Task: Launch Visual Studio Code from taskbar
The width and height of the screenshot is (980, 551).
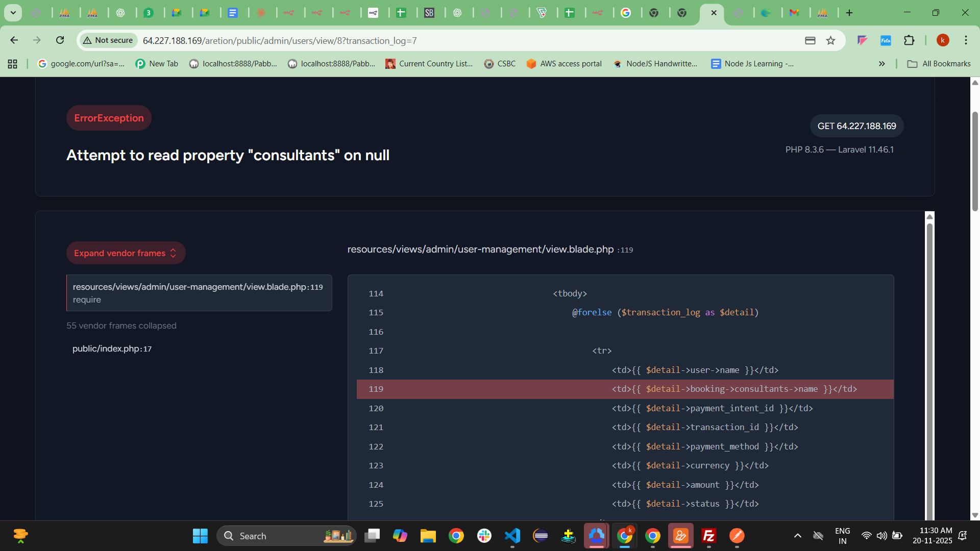Action: tap(512, 536)
